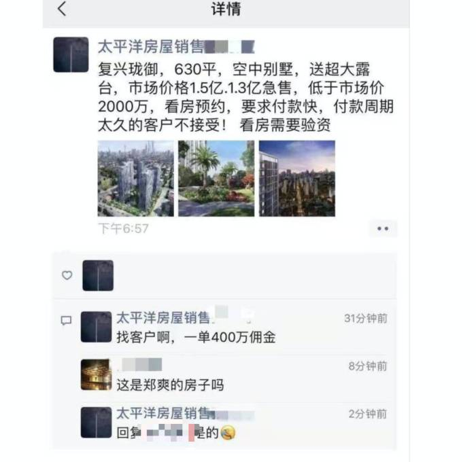476x462 pixels.
Task: Select the comment 这是郑爽的房子吗
Action: click(170, 385)
